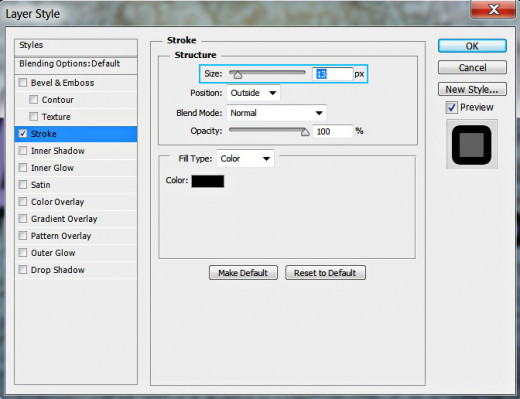Tick the Contour checkbox
This screenshot has height=399, width=520.
click(33, 100)
